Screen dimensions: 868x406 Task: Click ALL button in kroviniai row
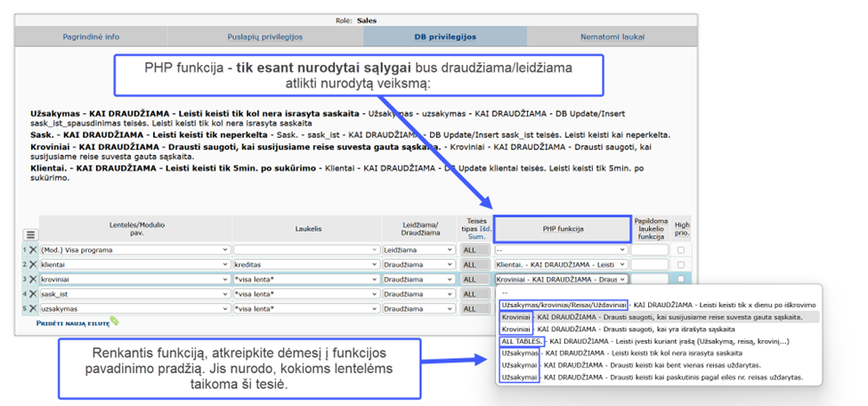click(x=475, y=280)
